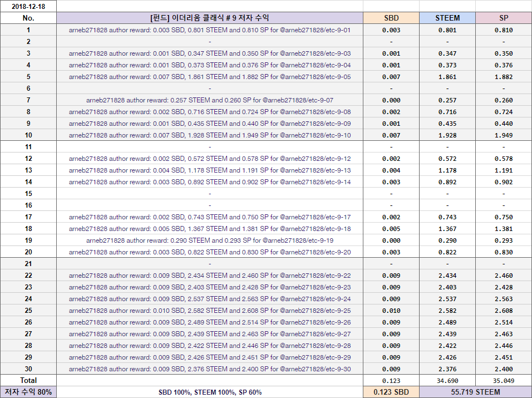
Task: Click row number 16
Action: (x=28, y=205)
